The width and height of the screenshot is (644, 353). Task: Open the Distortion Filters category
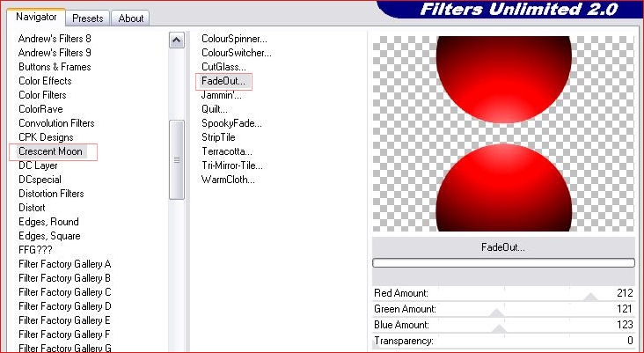(52, 194)
